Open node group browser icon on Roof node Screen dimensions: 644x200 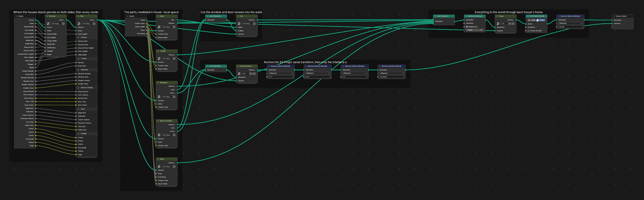(160, 167)
